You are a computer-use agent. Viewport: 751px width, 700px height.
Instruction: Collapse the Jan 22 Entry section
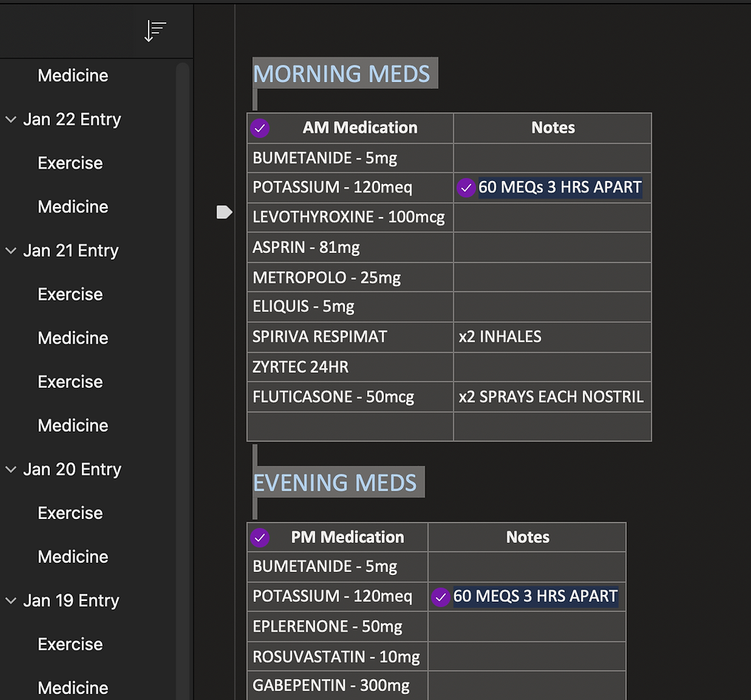[x=11, y=120]
